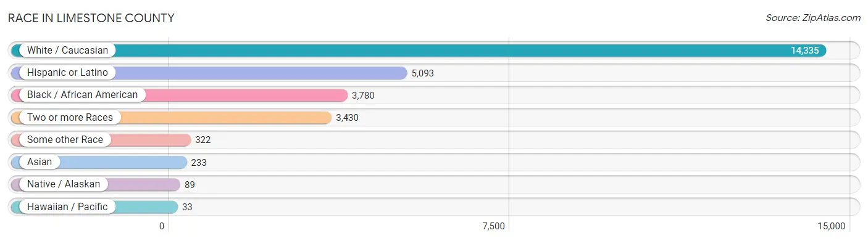Click the 3,430 value label
868x241 pixels.
tap(347, 117)
